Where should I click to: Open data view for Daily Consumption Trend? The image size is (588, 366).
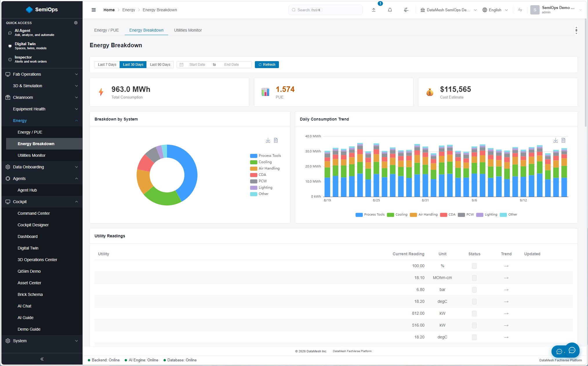(x=563, y=140)
